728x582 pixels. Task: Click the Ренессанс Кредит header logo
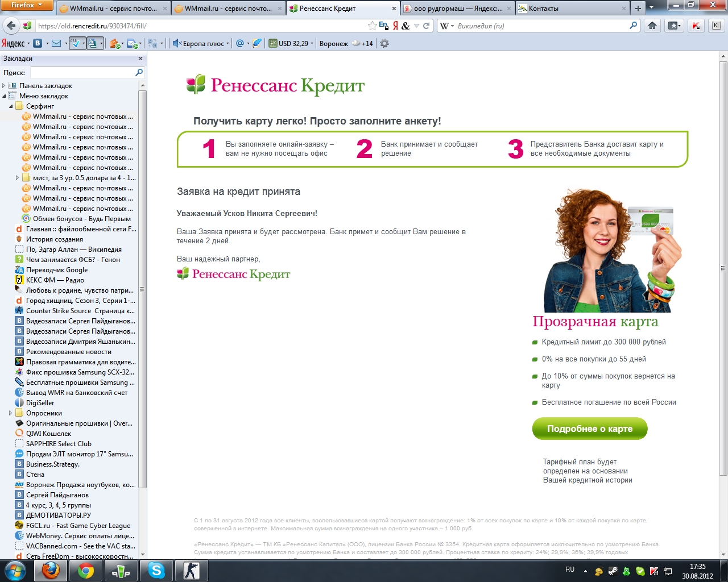(275, 85)
